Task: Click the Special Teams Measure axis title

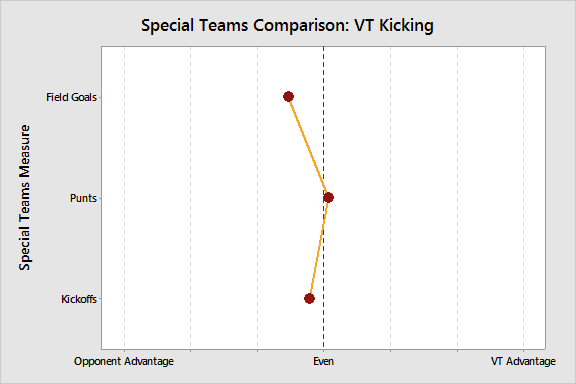Action: [x=24, y=198]
